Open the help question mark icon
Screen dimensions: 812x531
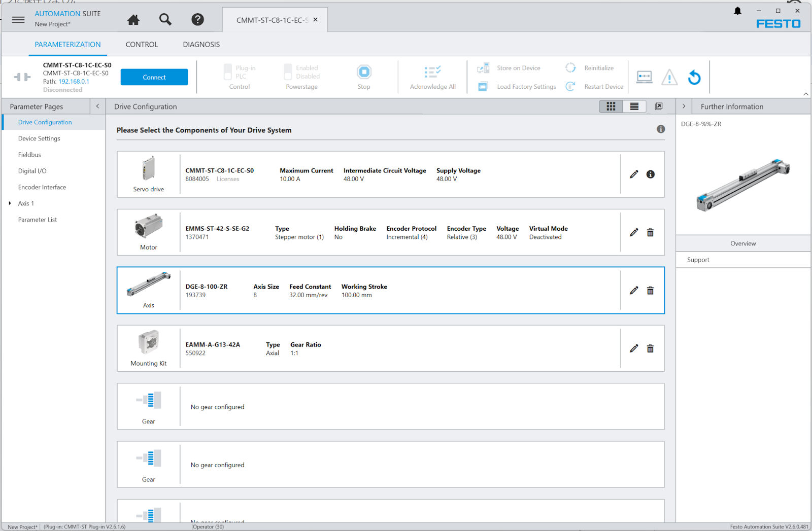[197, 19]
